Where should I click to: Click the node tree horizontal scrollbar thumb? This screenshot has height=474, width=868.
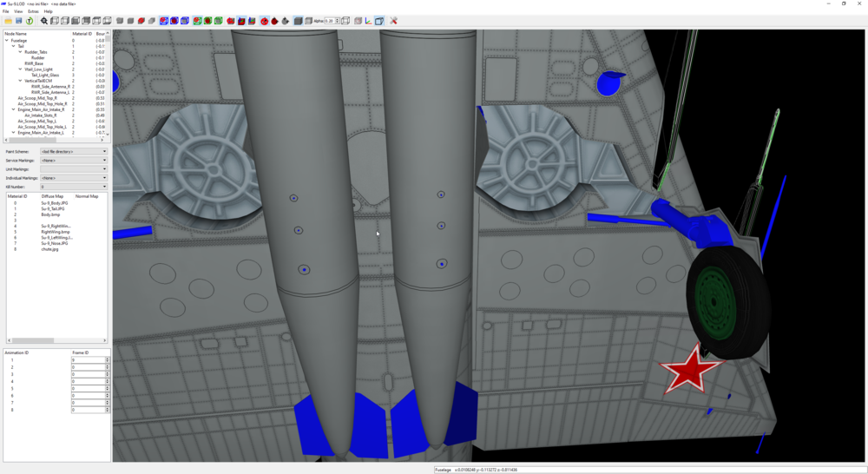pos(31,140)
